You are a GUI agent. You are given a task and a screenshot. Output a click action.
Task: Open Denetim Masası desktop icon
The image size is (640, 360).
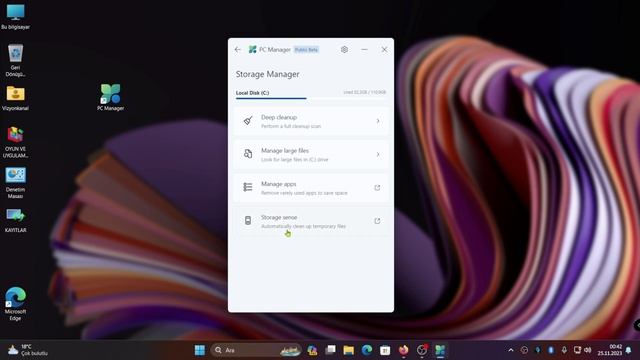click(16, 182)
